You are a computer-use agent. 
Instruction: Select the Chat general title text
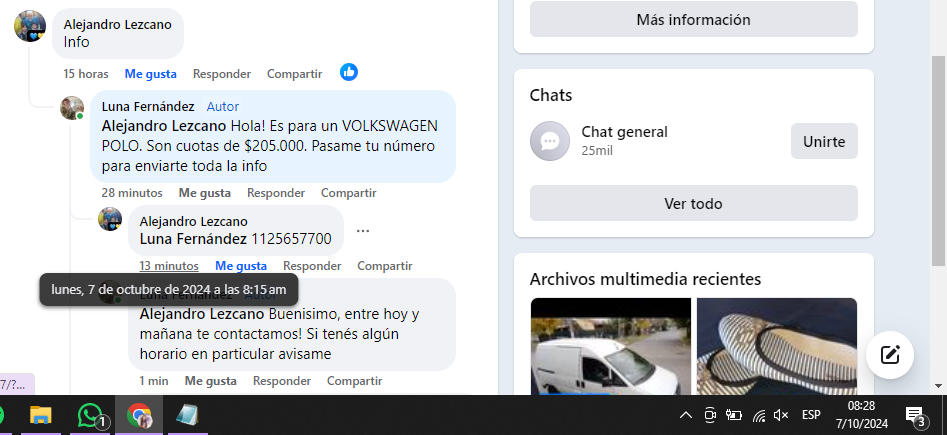(624, 132)
